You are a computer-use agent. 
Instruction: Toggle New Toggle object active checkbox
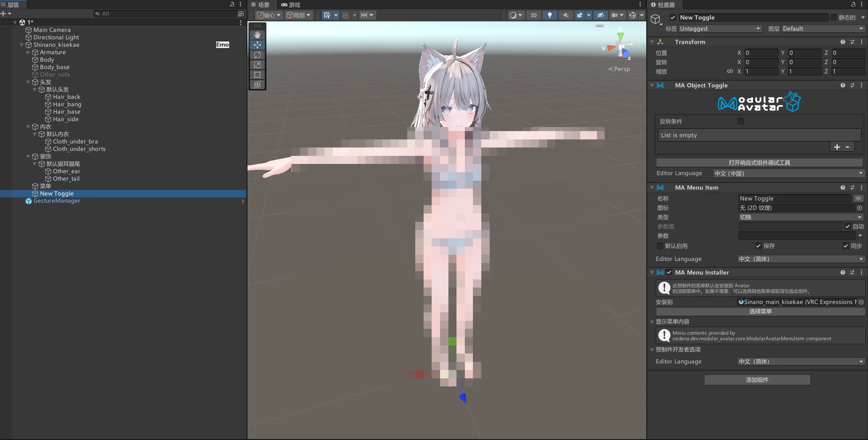pyautogui.click(x=673, y=17)
